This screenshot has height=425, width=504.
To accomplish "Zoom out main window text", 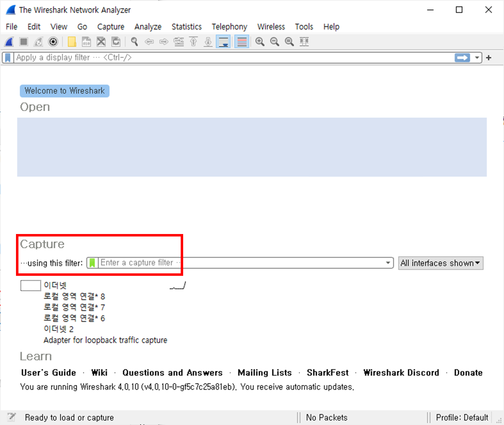I will pos(275,41).
